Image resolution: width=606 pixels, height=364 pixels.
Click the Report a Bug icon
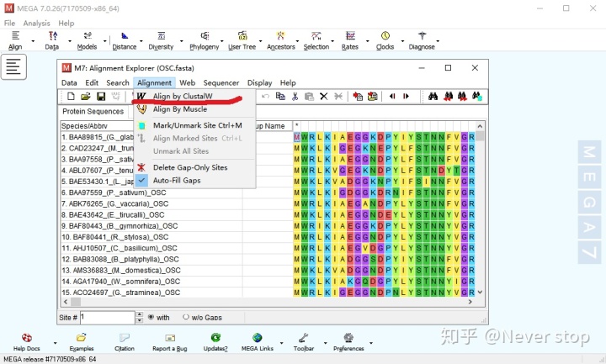tap(170, 338)
